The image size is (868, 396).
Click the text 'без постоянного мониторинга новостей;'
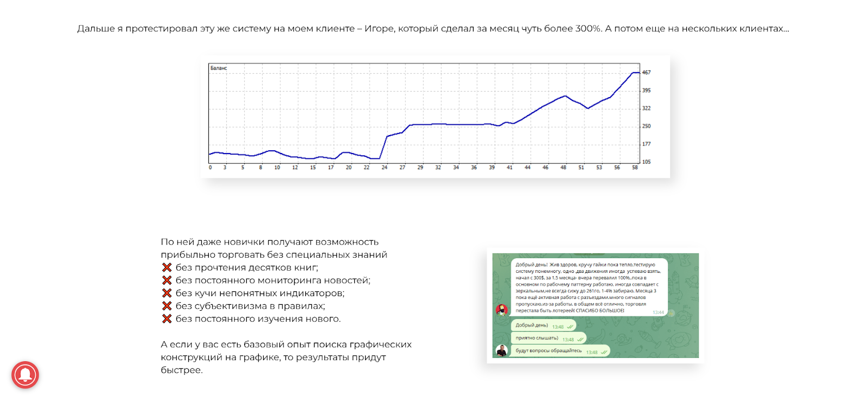(273, 280)
